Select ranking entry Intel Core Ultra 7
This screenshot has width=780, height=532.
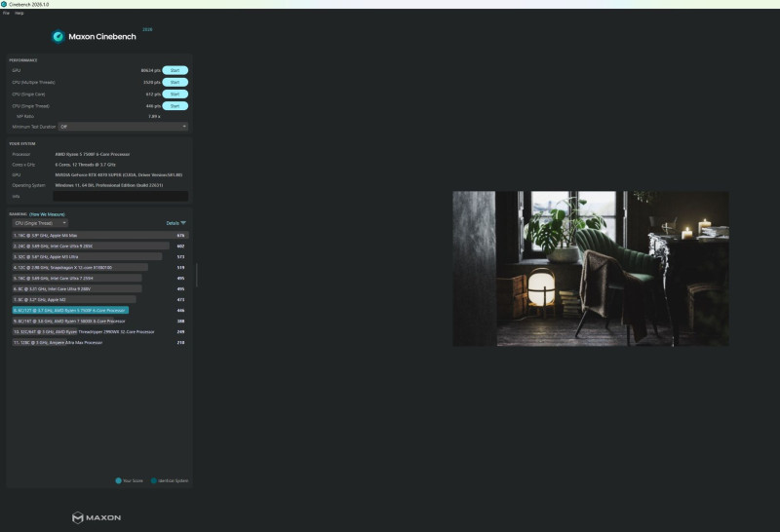[x=100, y=279]
